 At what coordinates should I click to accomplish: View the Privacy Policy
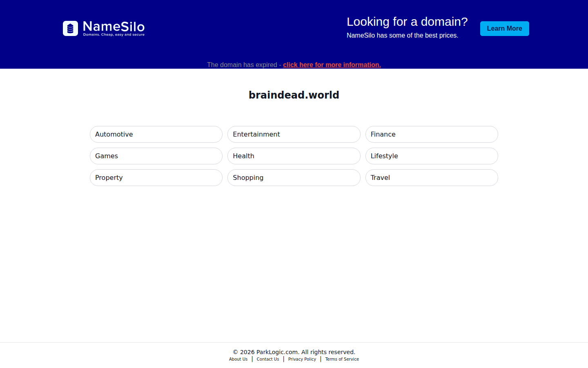point(302,359)
